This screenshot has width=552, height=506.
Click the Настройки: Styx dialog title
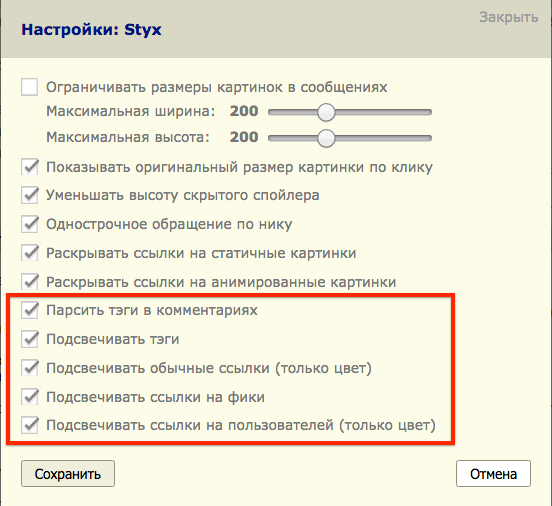[91, 30]
